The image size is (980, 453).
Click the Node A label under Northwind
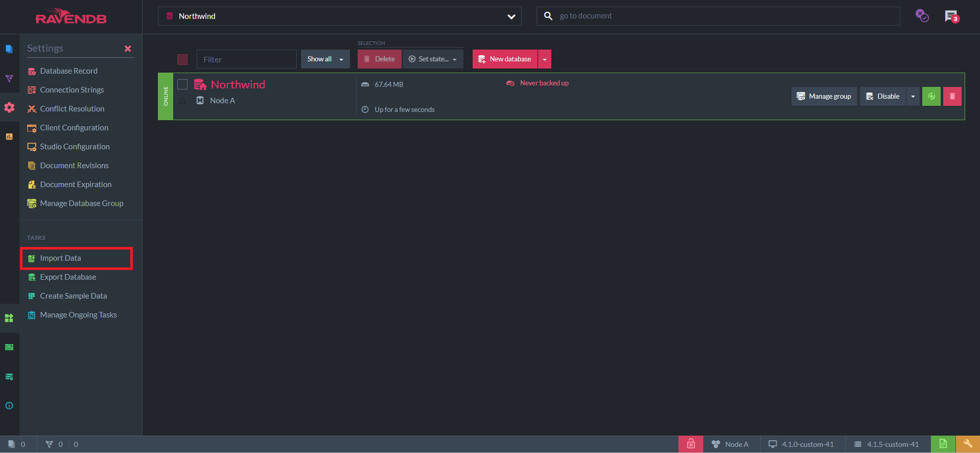222,101
